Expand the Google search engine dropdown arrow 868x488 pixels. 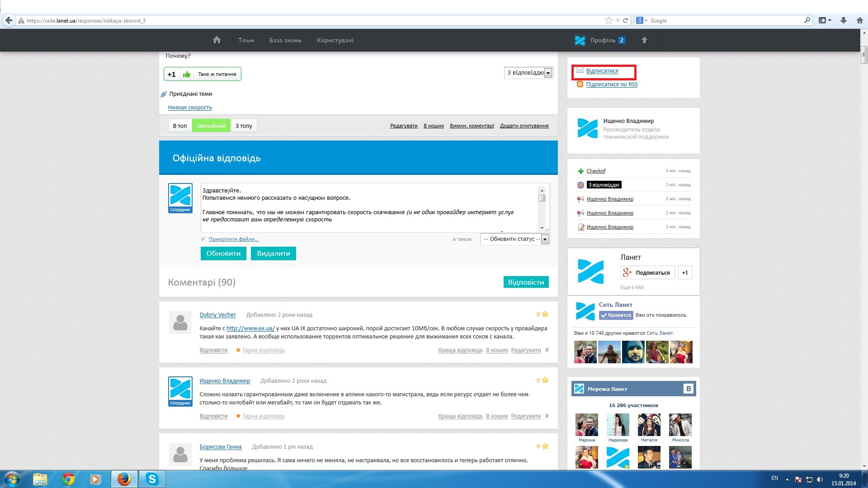click(x=646, y=20)
